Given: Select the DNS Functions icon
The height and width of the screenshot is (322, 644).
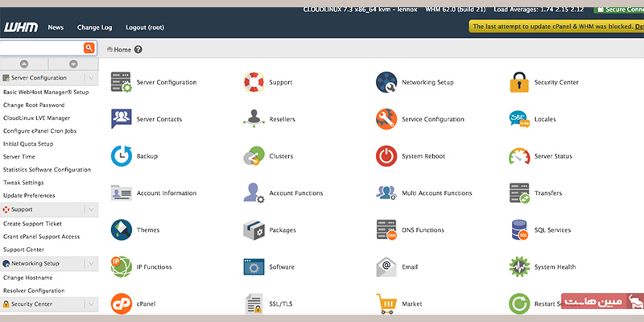Looking at the screenshot, I should point(386,229).
